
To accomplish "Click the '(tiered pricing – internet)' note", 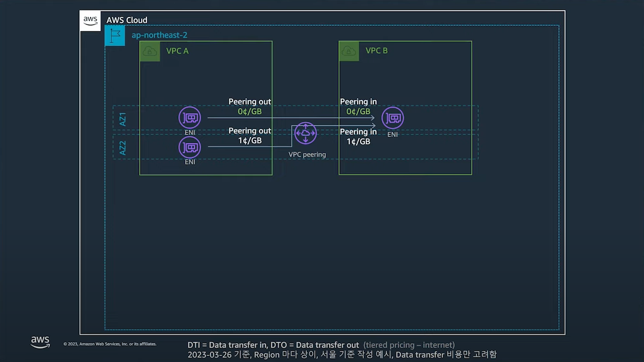I will pos(409,345).
